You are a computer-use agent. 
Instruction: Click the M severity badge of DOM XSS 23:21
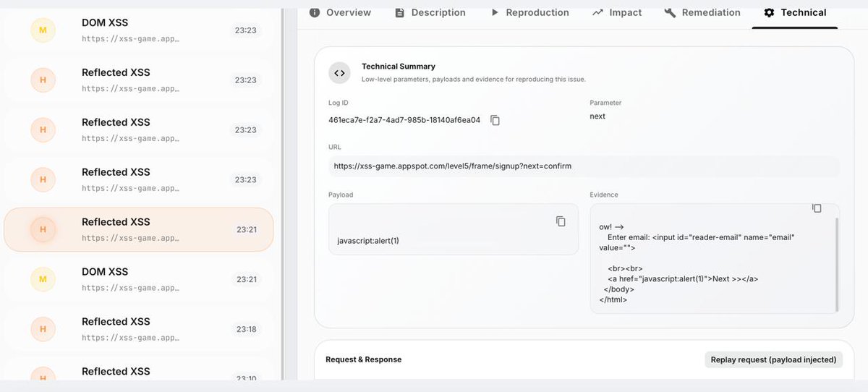click(x=43, y=279)
